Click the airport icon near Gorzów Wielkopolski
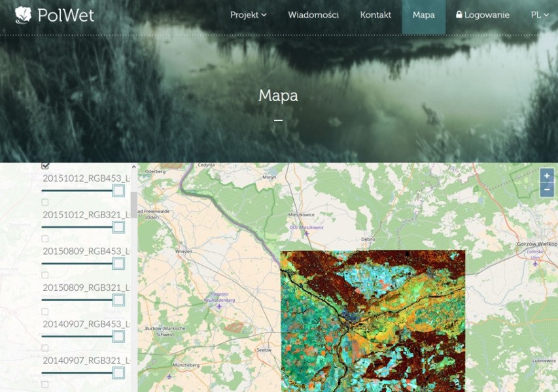Image resolution: width=558 pixels, height=392 pixels. [x=535, y=263]
